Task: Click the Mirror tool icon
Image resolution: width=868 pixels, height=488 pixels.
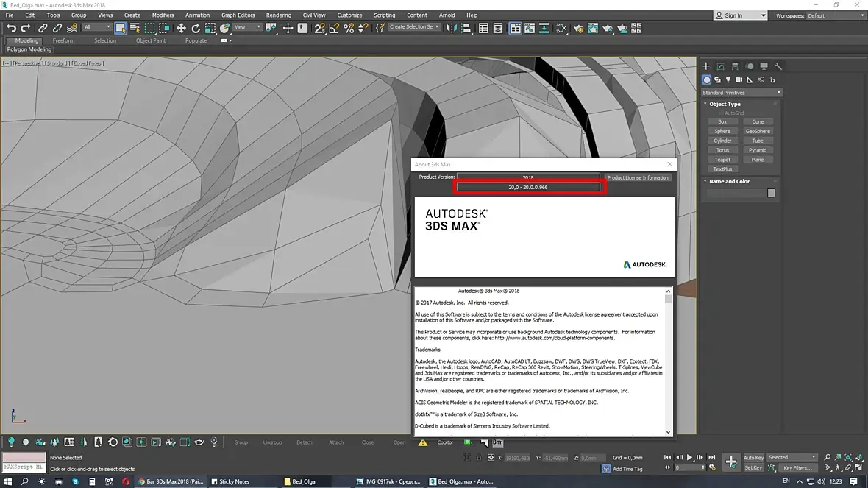Action: pyautogui.click(x=451, y=28)
